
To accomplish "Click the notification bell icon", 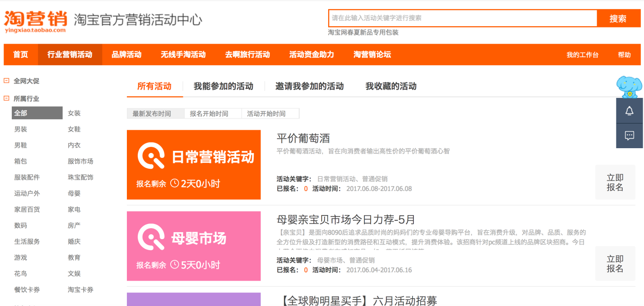I will 629,111.
